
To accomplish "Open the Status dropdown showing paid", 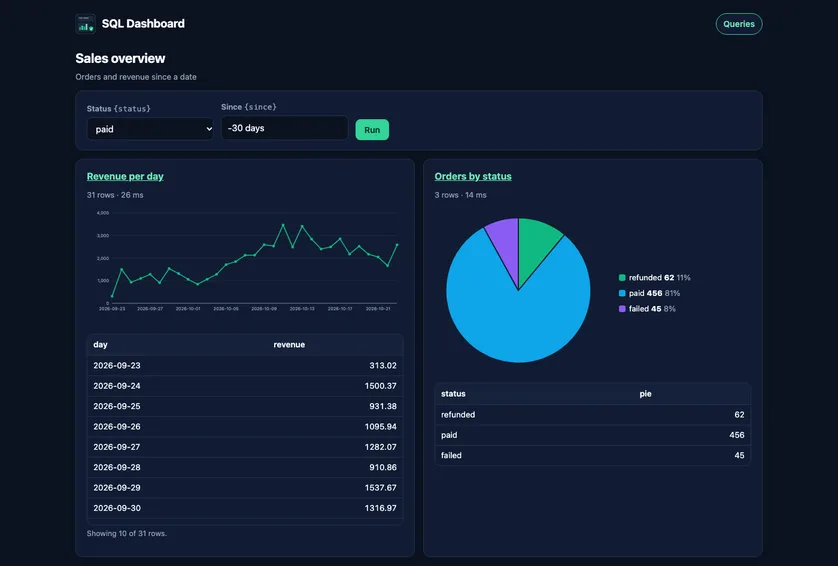I will (150, 129).
